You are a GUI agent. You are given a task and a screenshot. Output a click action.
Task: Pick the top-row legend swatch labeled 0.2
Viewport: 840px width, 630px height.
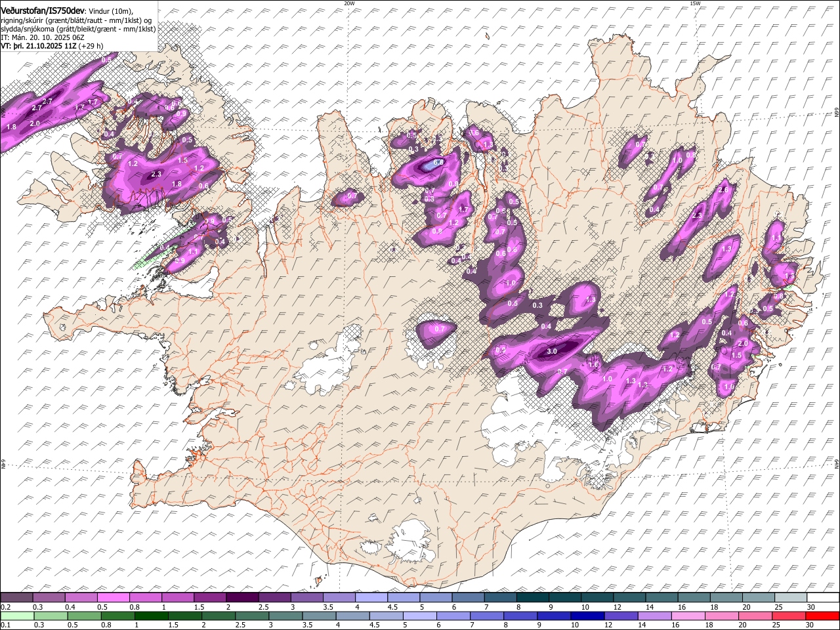click(16, 597)
